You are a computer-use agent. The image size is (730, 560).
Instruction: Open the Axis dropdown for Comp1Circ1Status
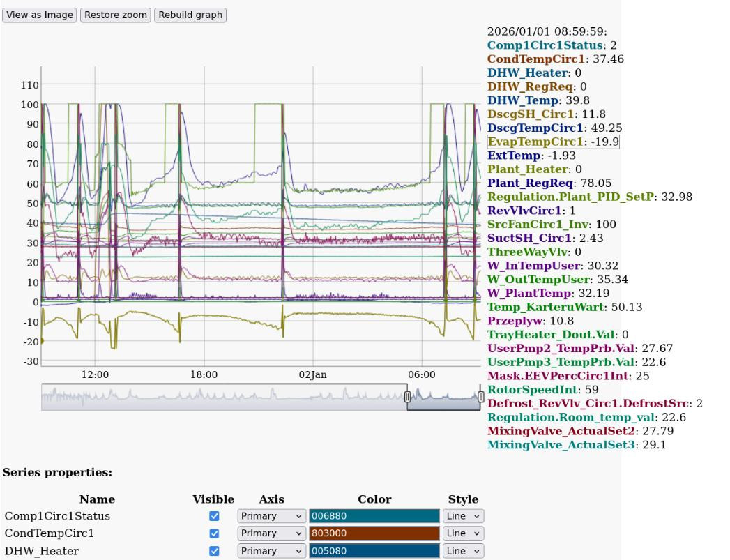[x=271, y=517]
